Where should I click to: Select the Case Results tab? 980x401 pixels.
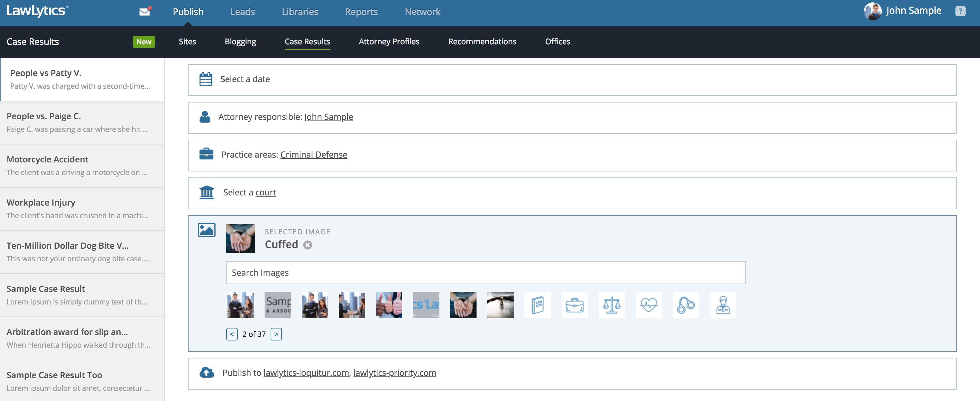[x=307, y=42]
